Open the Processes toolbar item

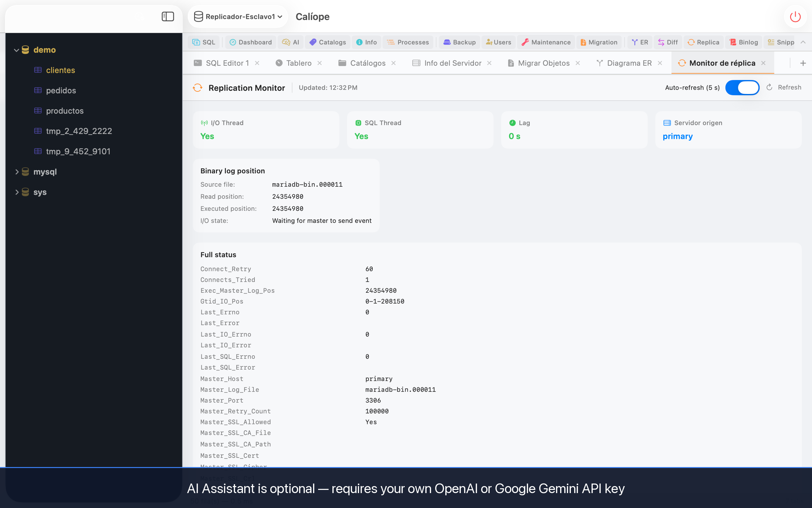coord(408,42)
